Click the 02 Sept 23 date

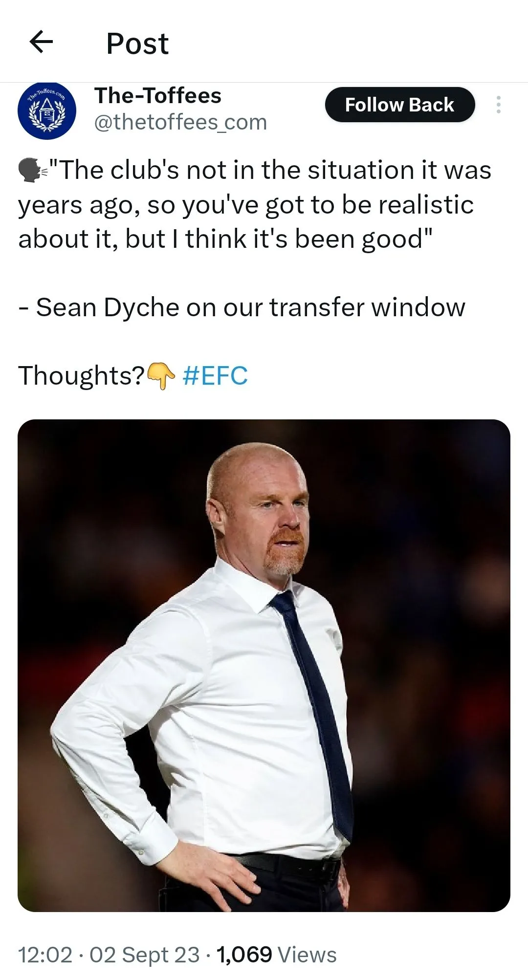click(145, 955)
